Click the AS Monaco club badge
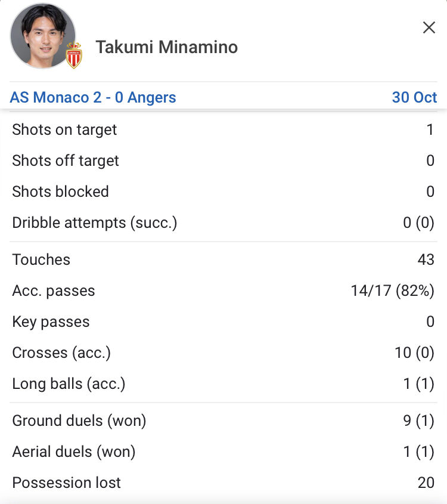447x504 pixels. 74,55
